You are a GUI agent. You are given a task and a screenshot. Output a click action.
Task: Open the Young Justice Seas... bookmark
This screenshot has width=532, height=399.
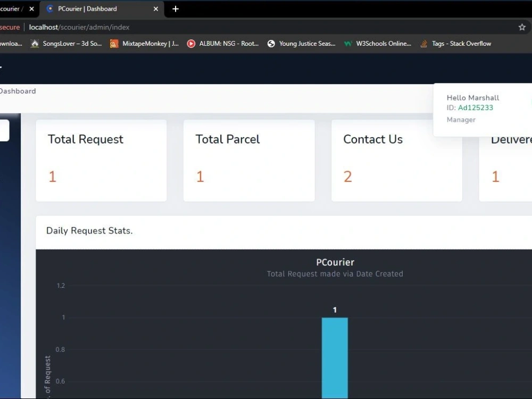point(301,44)
